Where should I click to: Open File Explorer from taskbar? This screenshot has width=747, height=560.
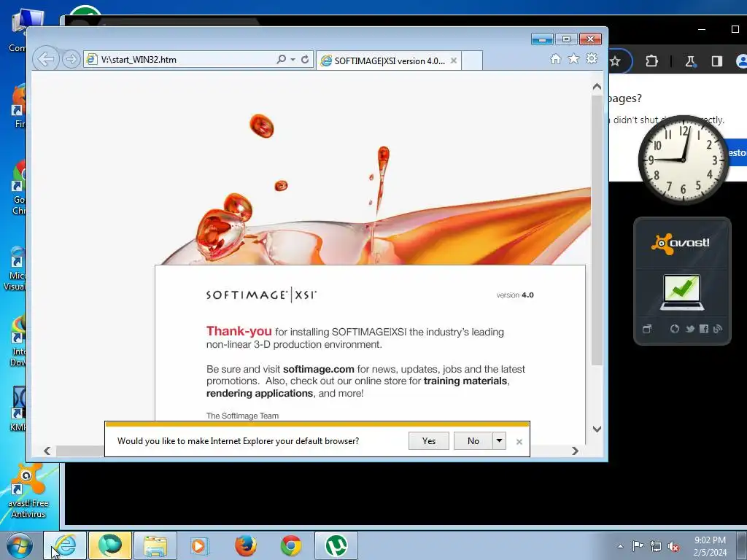155,545
